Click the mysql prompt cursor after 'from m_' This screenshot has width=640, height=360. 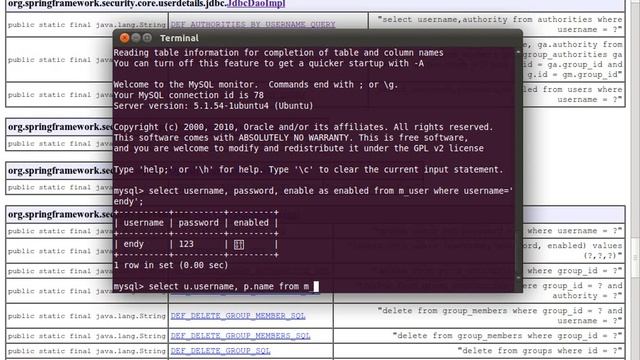pos(316,286)
